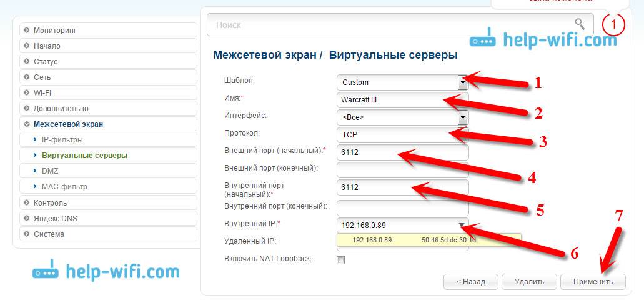644x303 pixels.
Task: Click bullet icon beside Wi-Fi
Action: [27, 92]
